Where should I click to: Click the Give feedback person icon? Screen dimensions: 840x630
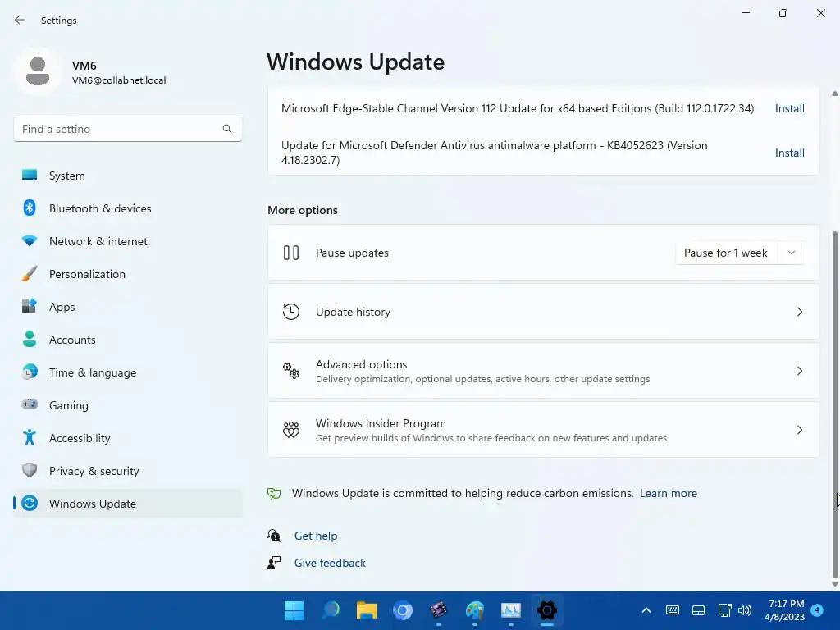[274, 563]
